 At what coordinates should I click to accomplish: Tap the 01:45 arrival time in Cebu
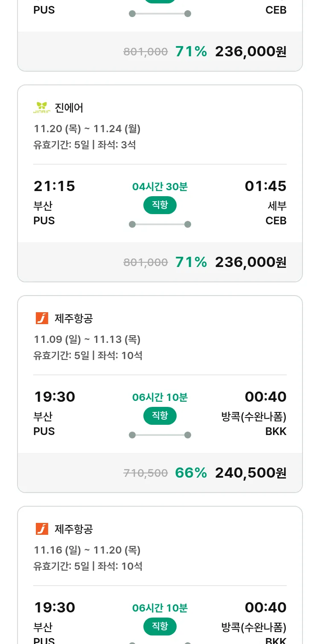coord(265,186)
